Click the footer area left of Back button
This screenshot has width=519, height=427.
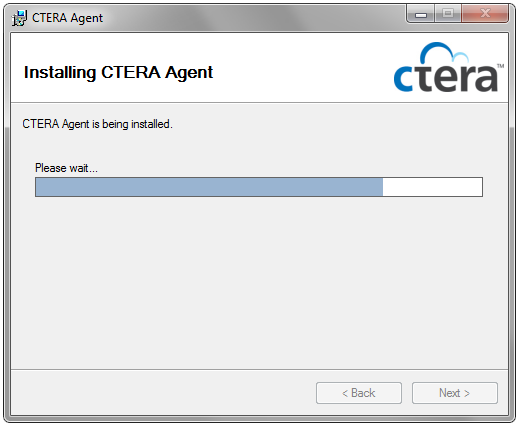coord(163,393)
